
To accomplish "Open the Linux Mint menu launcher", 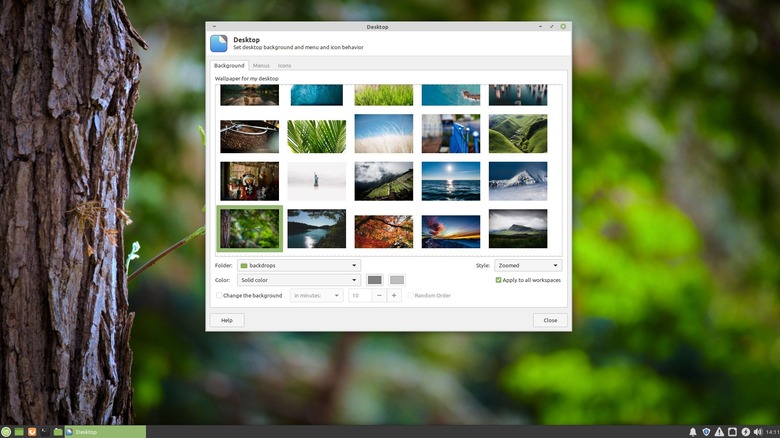I will coord(7,431).
